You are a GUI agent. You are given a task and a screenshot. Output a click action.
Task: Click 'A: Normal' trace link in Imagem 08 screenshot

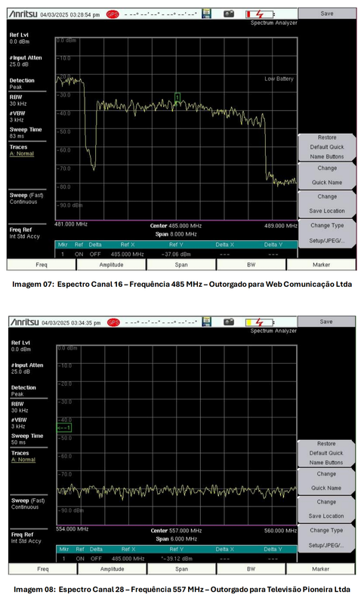coord(23,460)
